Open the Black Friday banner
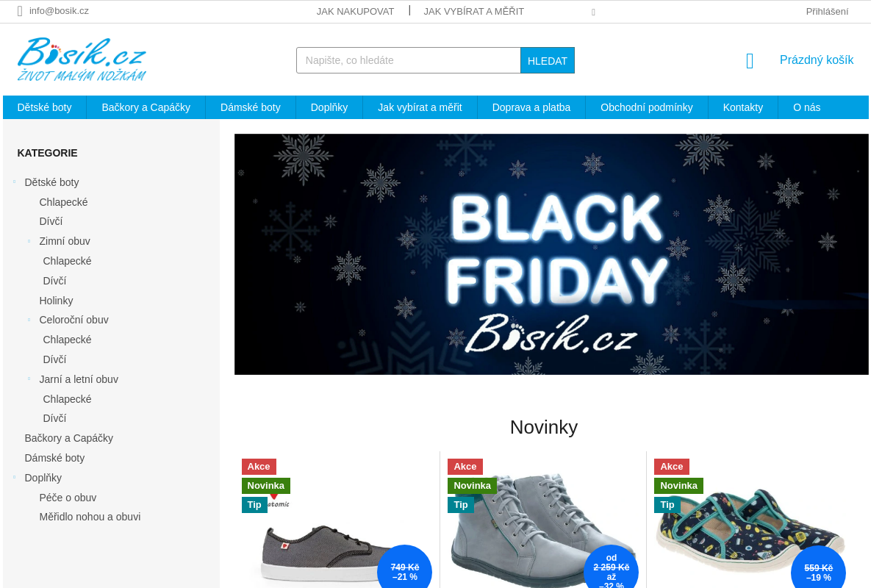The width and height of the screenshot is (882, 588). point(551,254)
